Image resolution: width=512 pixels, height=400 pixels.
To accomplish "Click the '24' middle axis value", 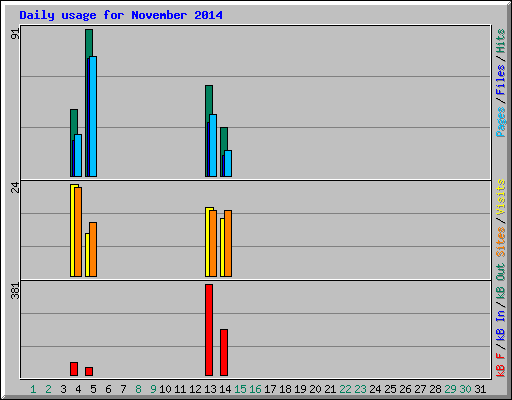I will click(15, 188).
